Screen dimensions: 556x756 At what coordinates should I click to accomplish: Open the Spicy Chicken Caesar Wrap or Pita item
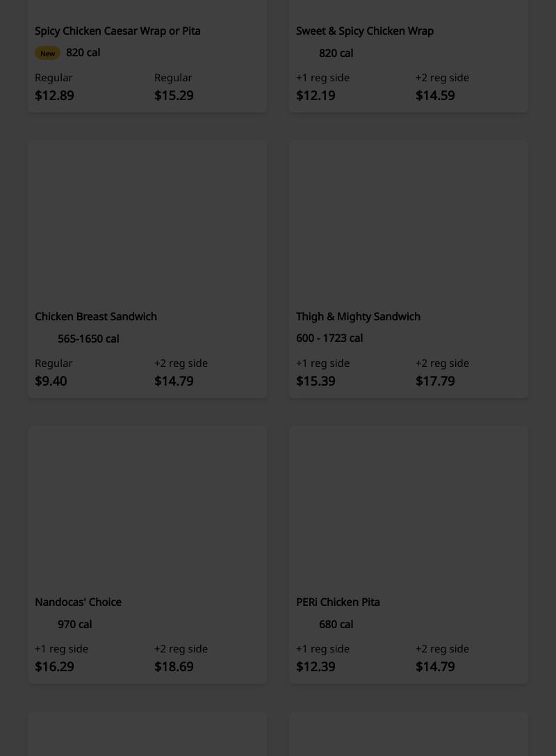[117, 31]
